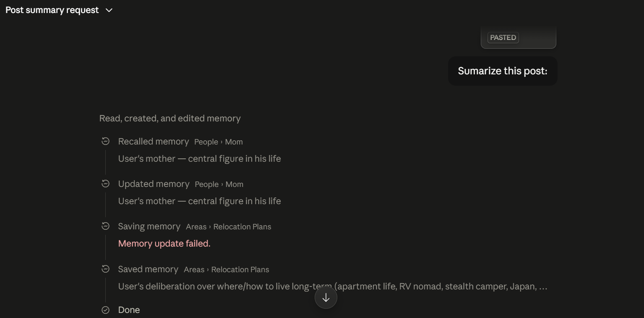Click the PASTED badge label

click(x=503, y=37)
